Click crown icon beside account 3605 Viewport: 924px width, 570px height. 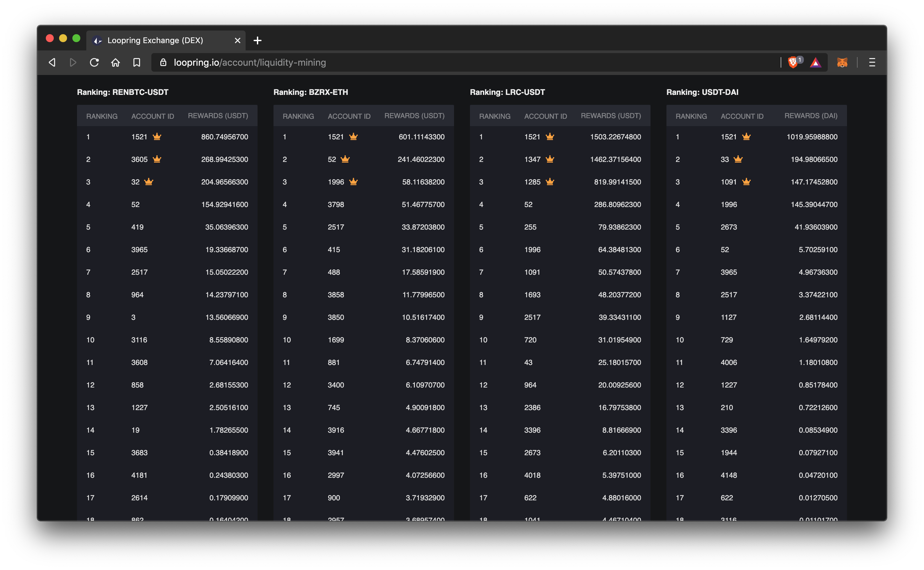(157, 159)
